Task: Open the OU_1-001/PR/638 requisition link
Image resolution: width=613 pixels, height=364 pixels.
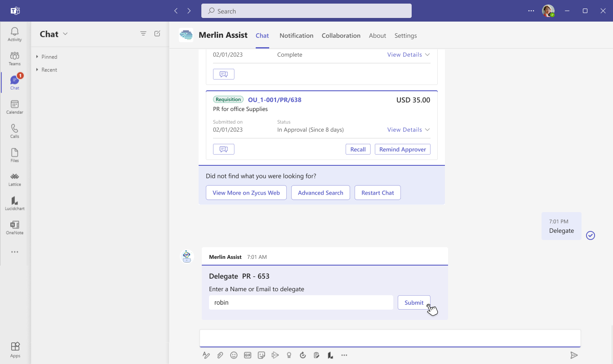Action: click(x=275, y=100)
